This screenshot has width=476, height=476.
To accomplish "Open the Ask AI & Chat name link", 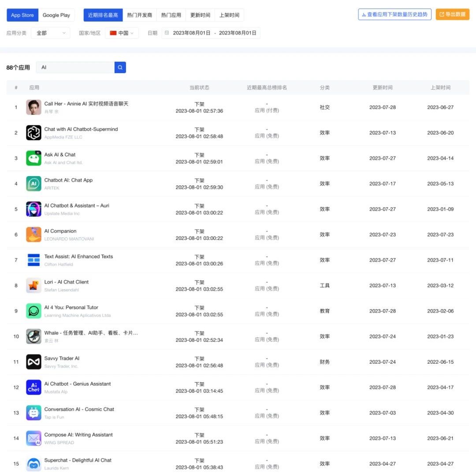I will 60,155.
